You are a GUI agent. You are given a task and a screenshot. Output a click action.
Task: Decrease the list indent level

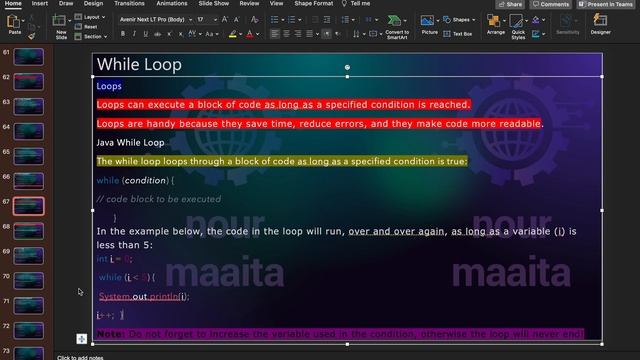(315, 20)
